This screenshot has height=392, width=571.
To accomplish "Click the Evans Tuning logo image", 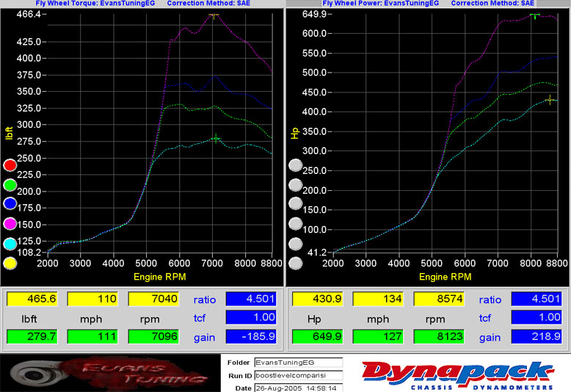I will (110, 374).
